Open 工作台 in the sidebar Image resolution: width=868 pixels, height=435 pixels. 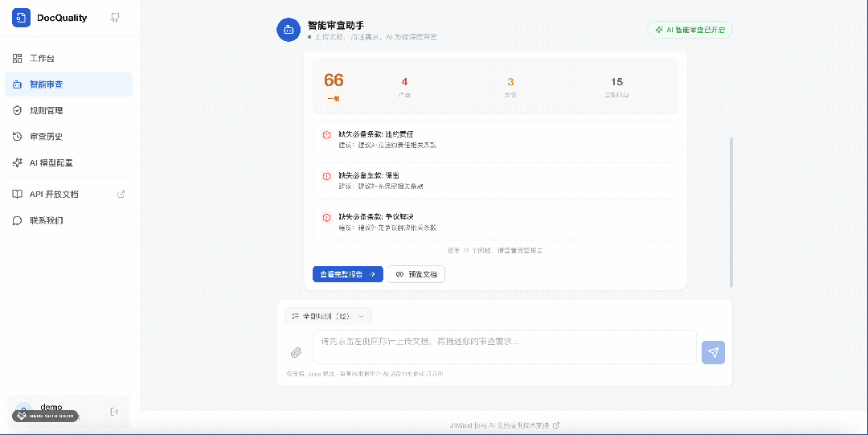(x=68, y=58)
